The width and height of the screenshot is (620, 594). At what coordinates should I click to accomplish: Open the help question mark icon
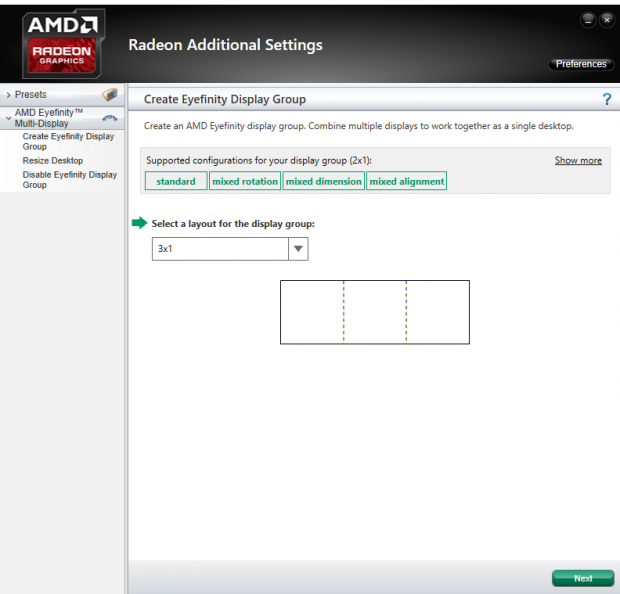pyautogui.click(x=607, y=99)
